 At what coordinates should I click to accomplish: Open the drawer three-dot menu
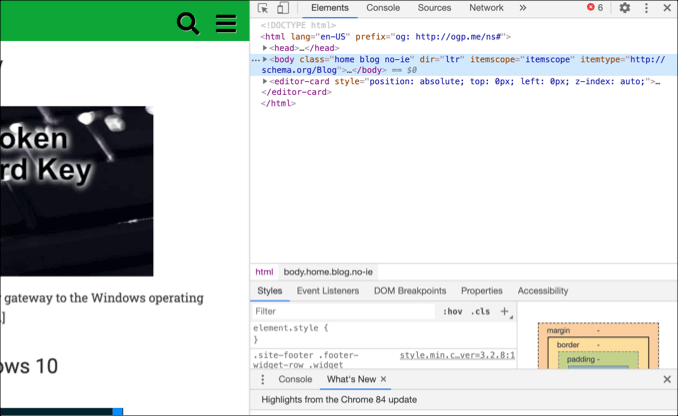263,380
